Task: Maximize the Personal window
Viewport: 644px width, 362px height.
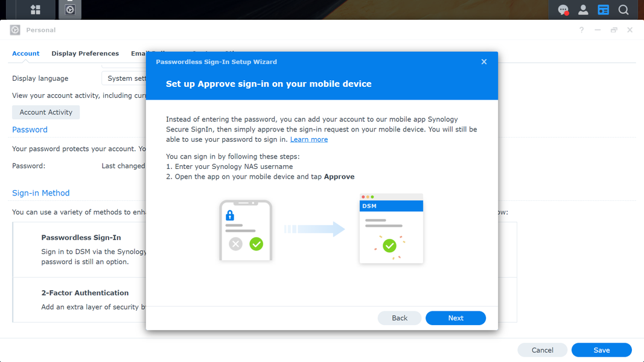Action: [x=614, y=30]
